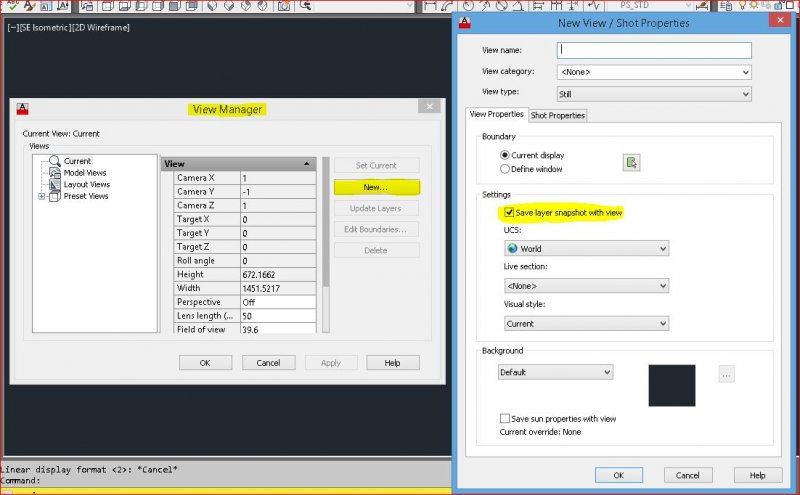Click the Preset Views cube icon

[x=54, y=196]
